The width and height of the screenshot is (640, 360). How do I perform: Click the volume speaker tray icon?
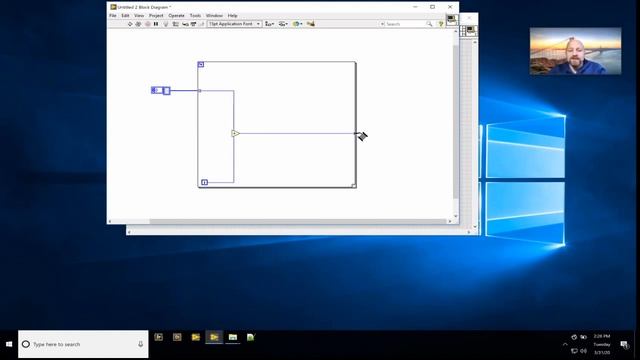584,351
